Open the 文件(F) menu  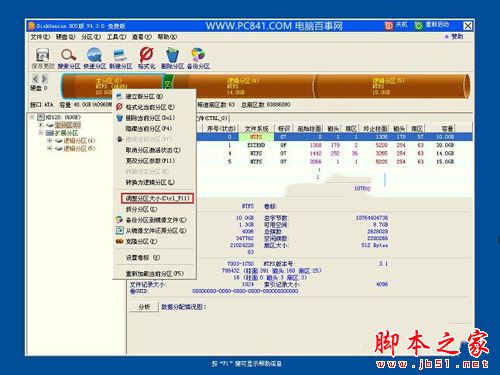tap(40, 37)
